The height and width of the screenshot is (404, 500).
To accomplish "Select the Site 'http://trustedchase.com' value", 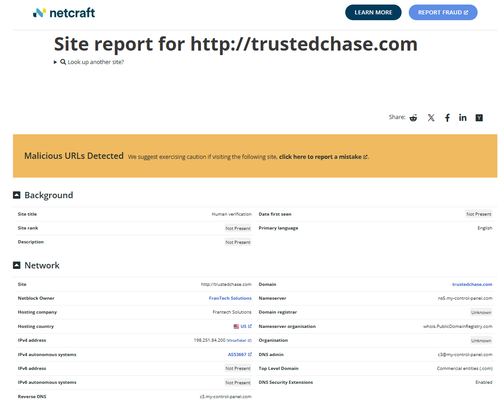I will pyautogui.click(x=226, y=284).
